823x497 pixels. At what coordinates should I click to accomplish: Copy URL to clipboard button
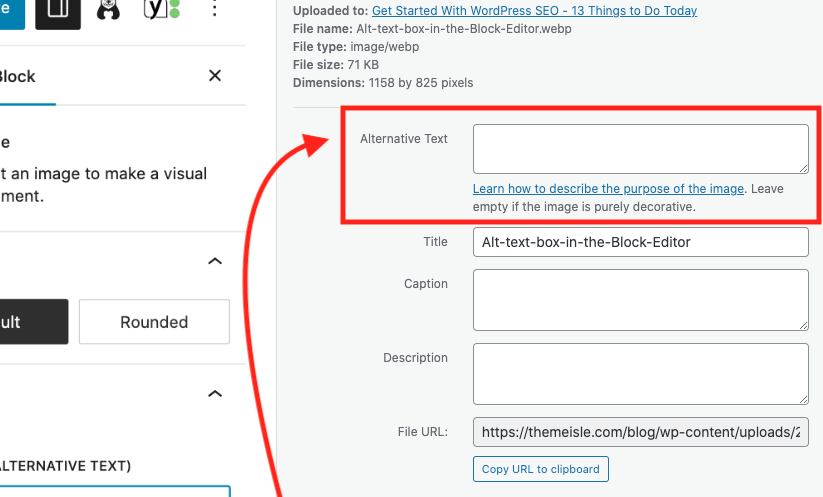pyautogui.click(x=541, y=469)
